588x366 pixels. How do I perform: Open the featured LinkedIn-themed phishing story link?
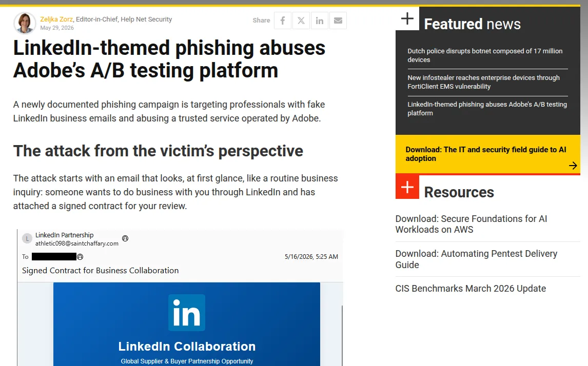click(487, 109)
